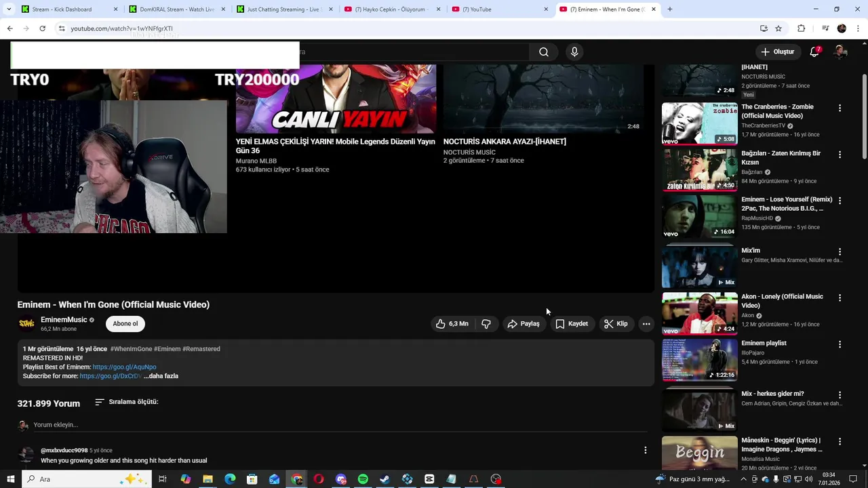Open options for Mix'im playlist
The image size is (868, 488).
[x=840, y=251]
